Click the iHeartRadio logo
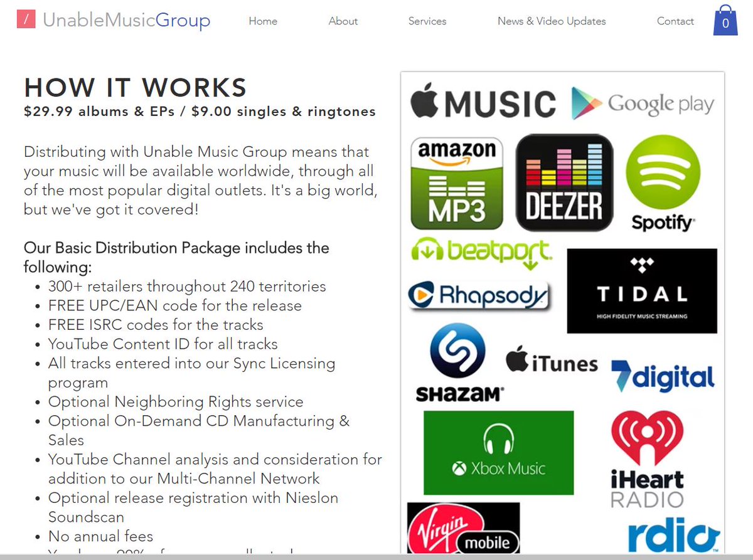This screenshot has width=753, height=560. (x=646, y=458)
